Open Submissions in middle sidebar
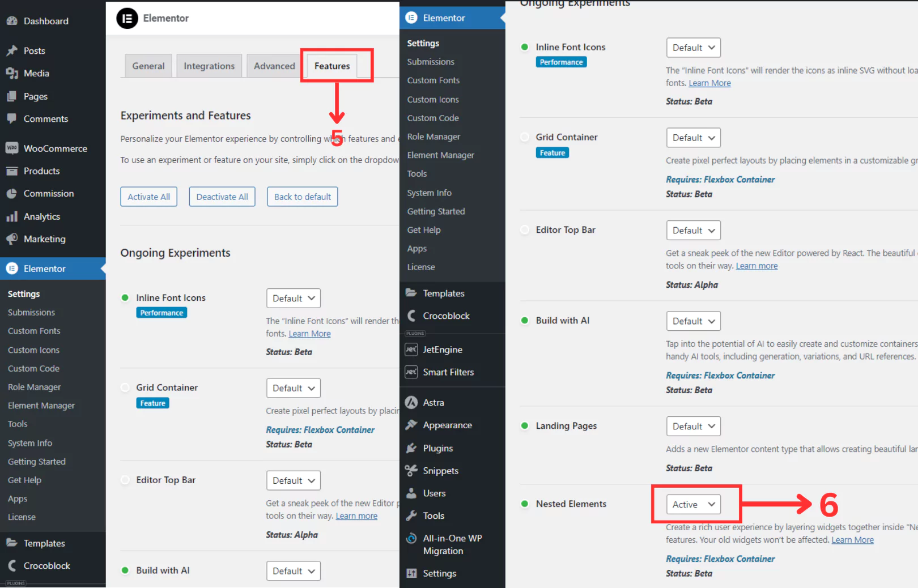The height and width of the screenshot is (588, 918). 431,62
